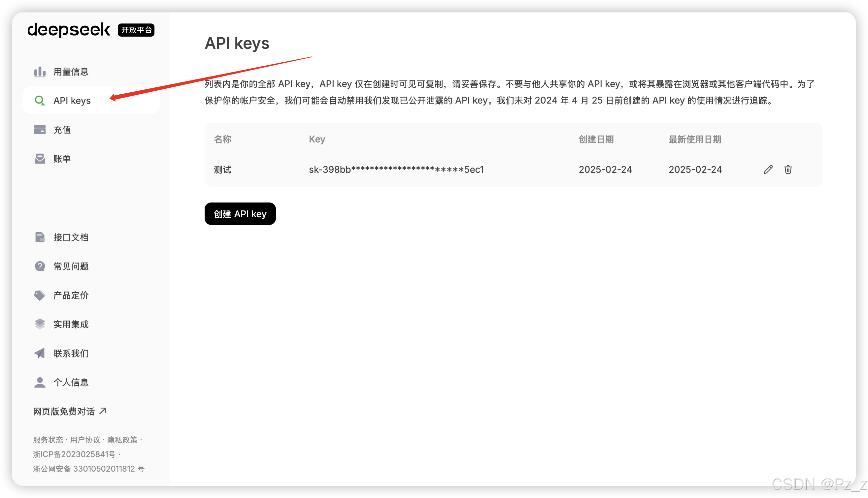The width and height of the screenshot is (868, 498).
Task: Click the bank card icon beside 充值
Action: click(40, 129)
